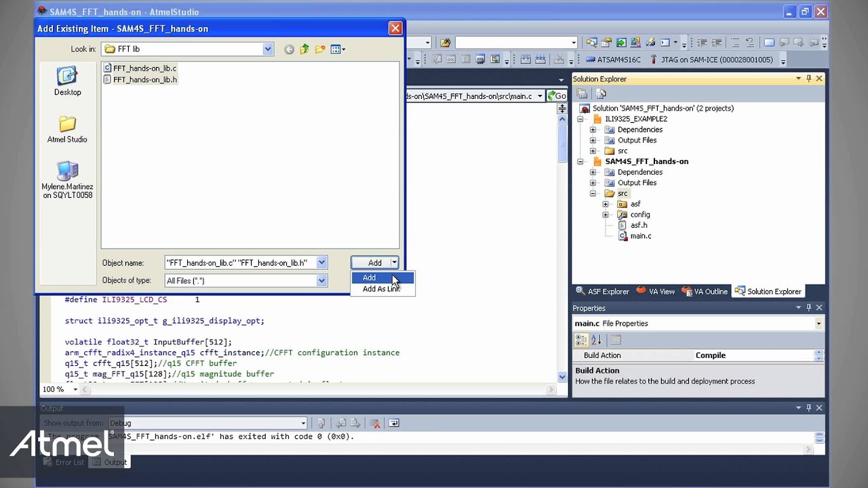Open the Object name dropdown arrow
868x488 pixels.
click(x=321, y=263)
